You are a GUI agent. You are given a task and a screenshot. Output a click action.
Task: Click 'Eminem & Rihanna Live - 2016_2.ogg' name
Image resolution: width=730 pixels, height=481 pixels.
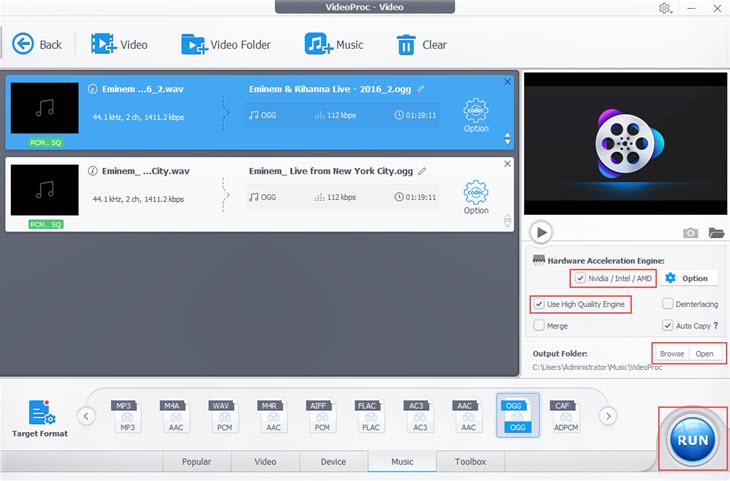coord(330,89)
